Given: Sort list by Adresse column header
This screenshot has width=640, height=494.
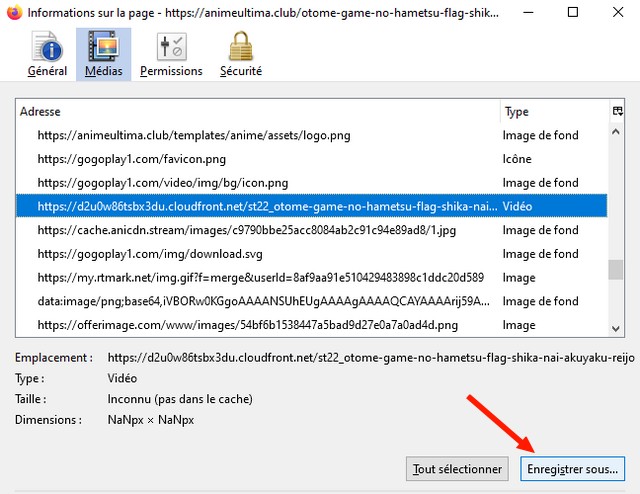Looking at the screenshot, I should 258,111.
